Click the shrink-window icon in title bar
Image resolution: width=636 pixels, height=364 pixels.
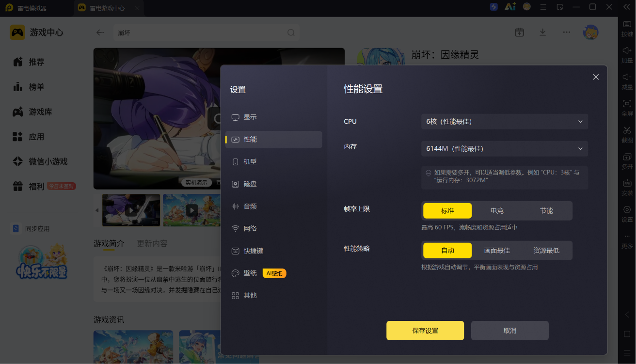(560, 7)
